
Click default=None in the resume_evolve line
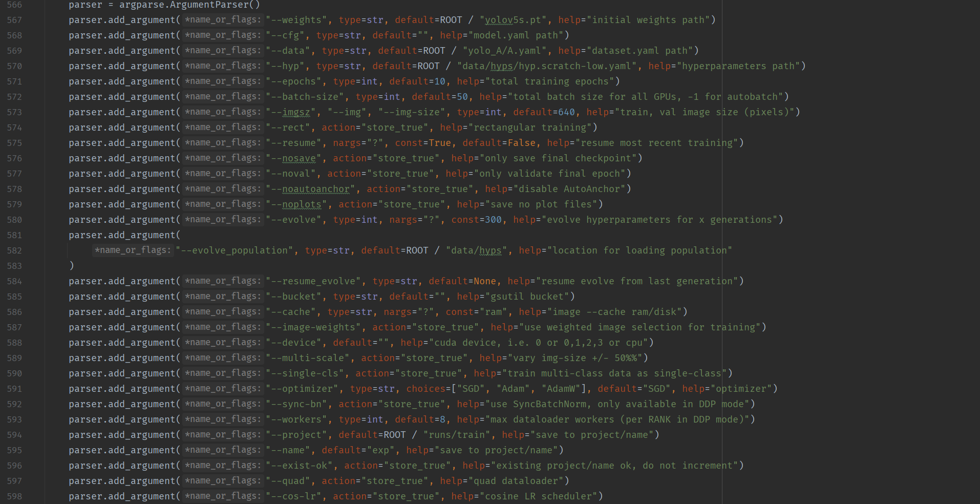[462, 281]
